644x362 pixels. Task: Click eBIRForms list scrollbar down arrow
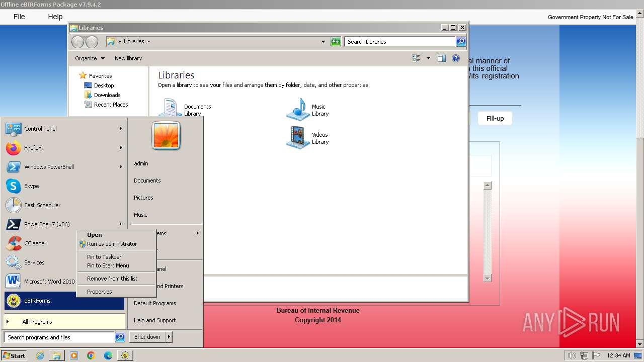487,278
